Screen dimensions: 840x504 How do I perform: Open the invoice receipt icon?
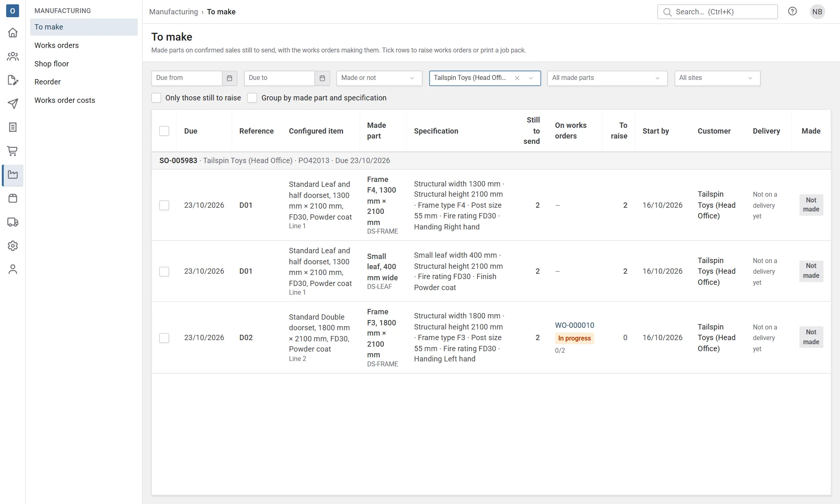(x=13, y=127)
